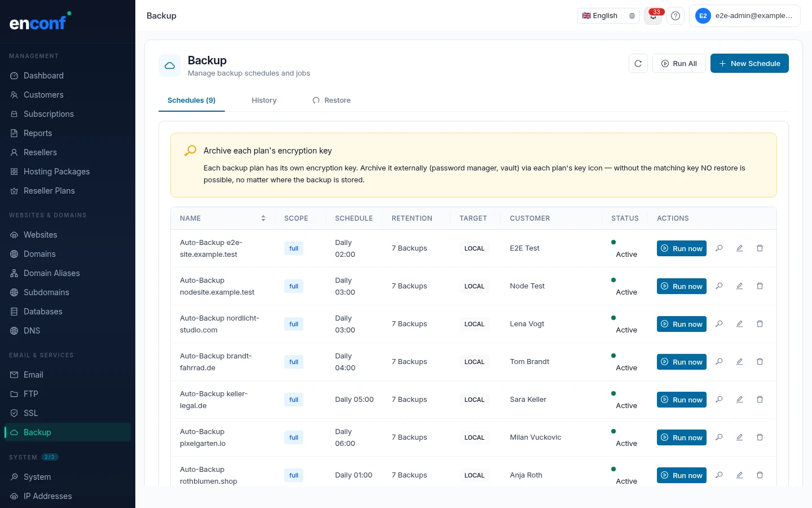Edit the nordlicht-studio.com backup schedule
This screenshot has height=508, width=812.
pyautogui.click(x=739, y=324)
